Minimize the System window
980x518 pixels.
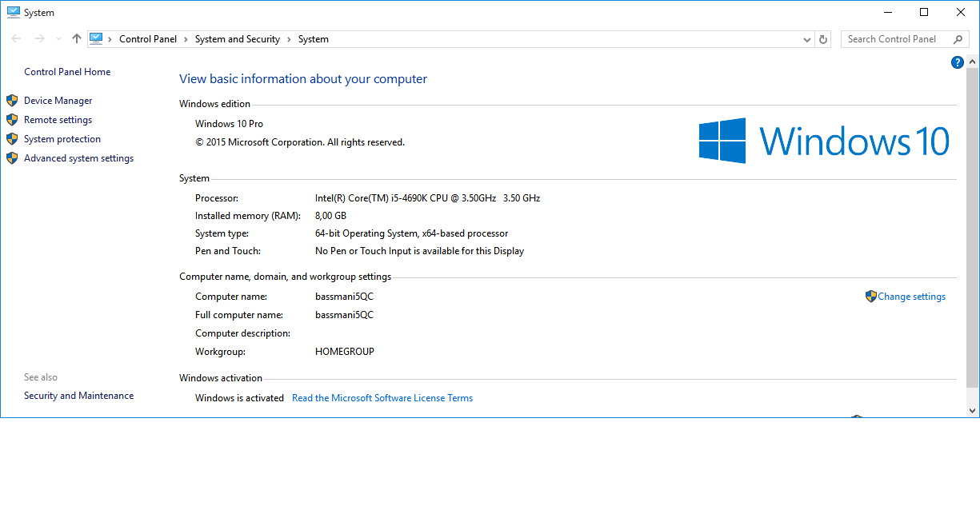click(x=888, y=12)
